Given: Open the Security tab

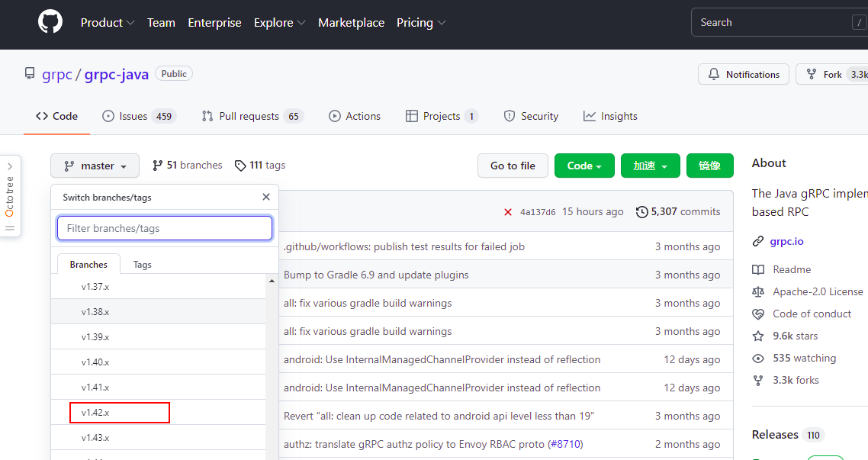Looking at the screenshot, I should 531,116.
